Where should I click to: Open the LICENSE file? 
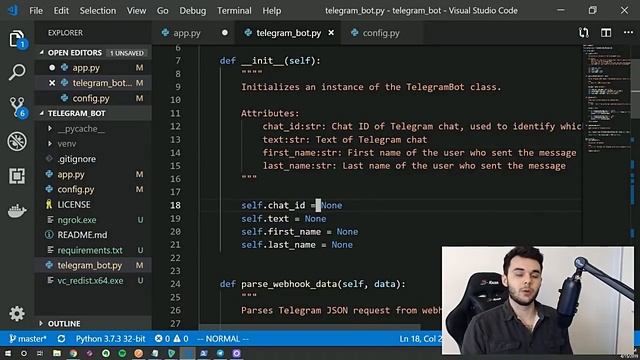click(74, 204)
